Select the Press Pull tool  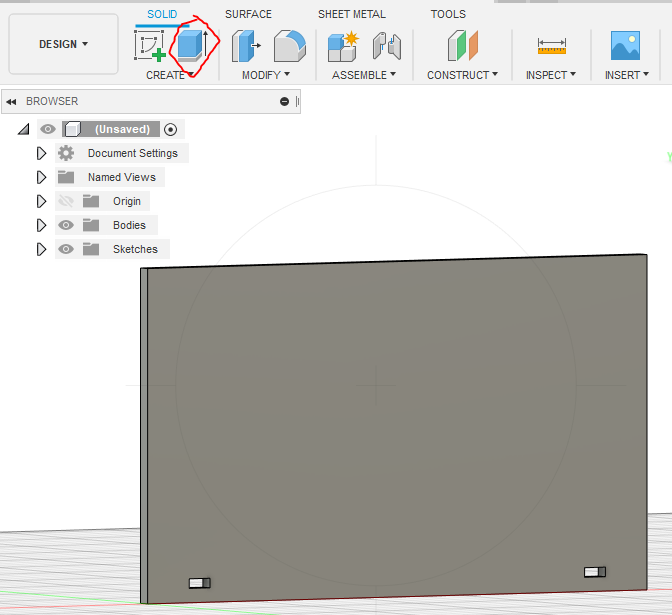246,45
